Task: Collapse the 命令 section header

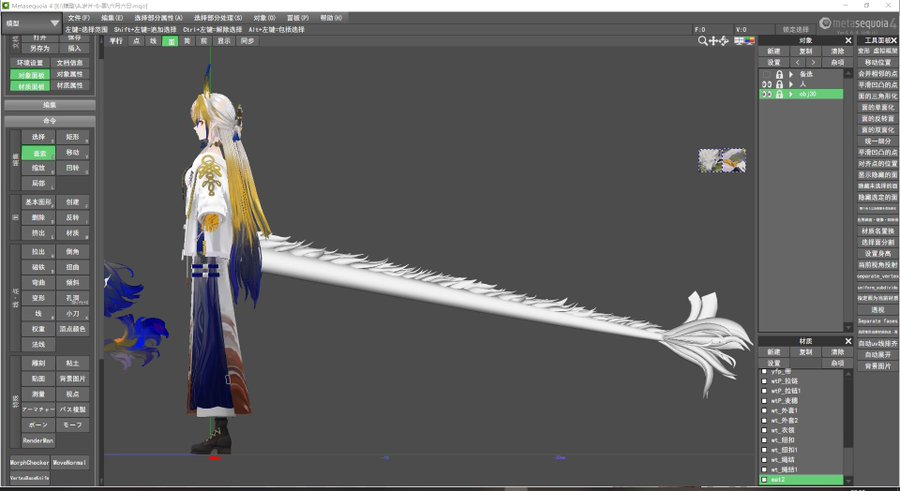Action: point(50,121)
